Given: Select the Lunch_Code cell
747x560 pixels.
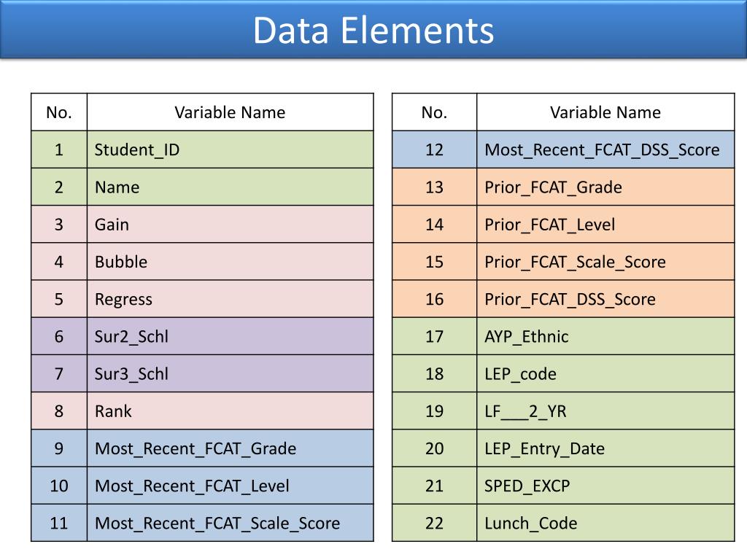Looking at the screenshot, I should (x=605, y=523).
